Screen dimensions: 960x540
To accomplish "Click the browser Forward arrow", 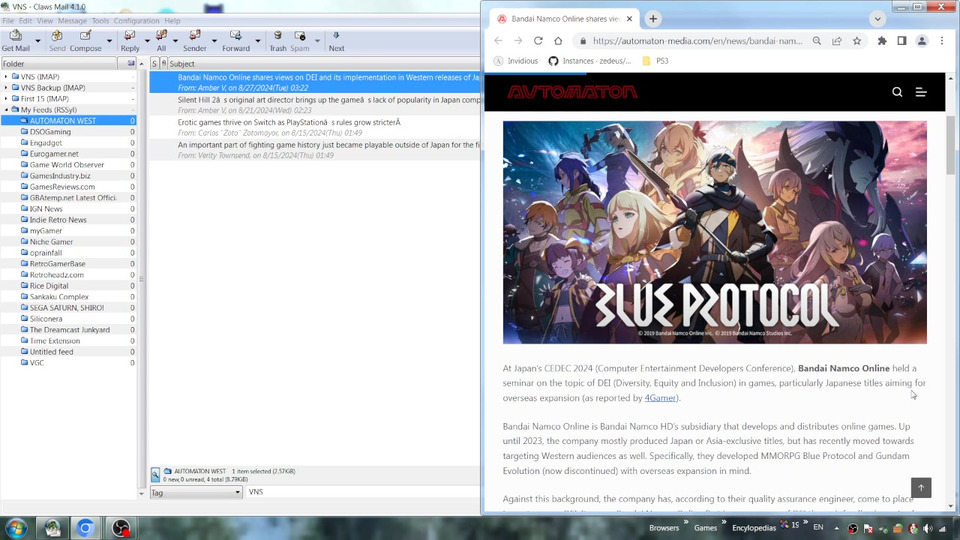I will [x=518, y=41].
